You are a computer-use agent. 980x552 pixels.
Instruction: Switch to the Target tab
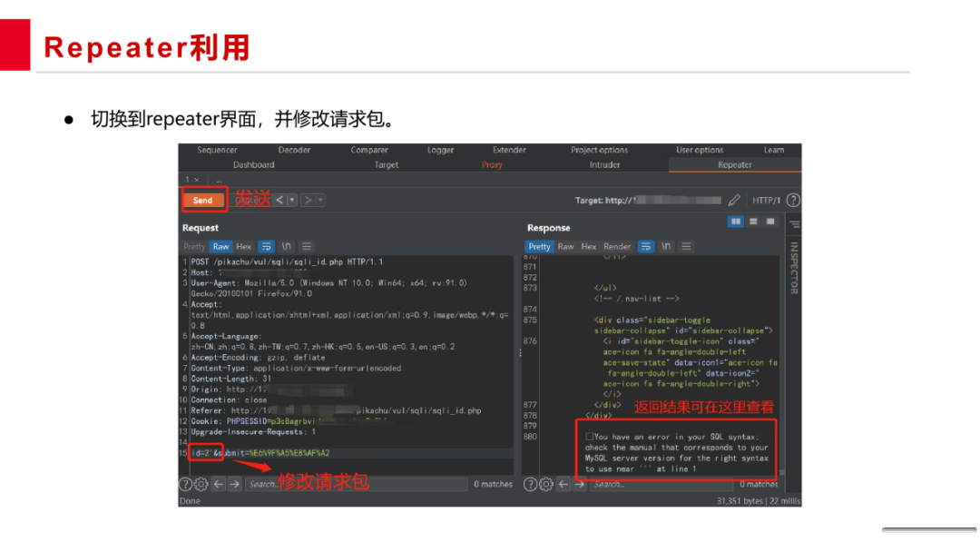coord(387,165)
